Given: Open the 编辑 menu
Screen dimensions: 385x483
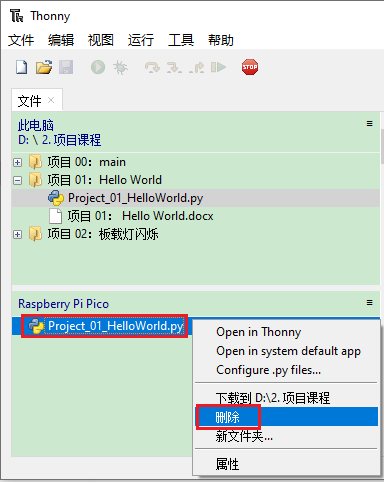Looking at the screenshot, I should pos(61,40).
